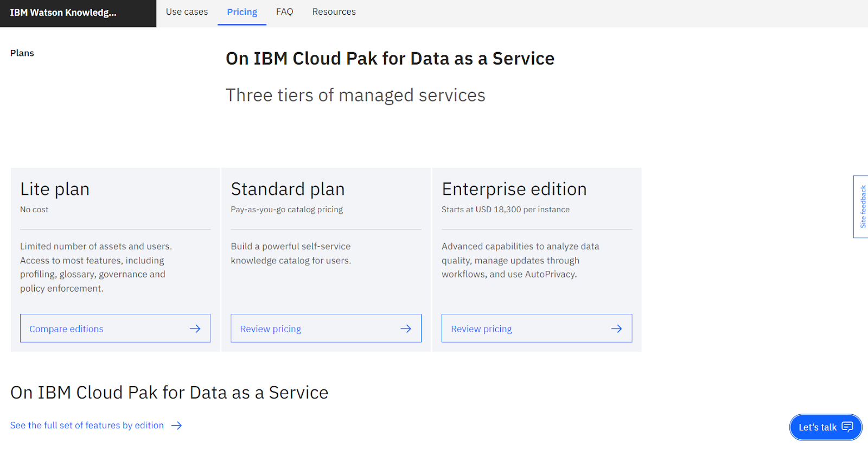The height and width of the screenshot is (449, 868).
Task: Start a chat with Let's talk button
Action: point(818,427)
